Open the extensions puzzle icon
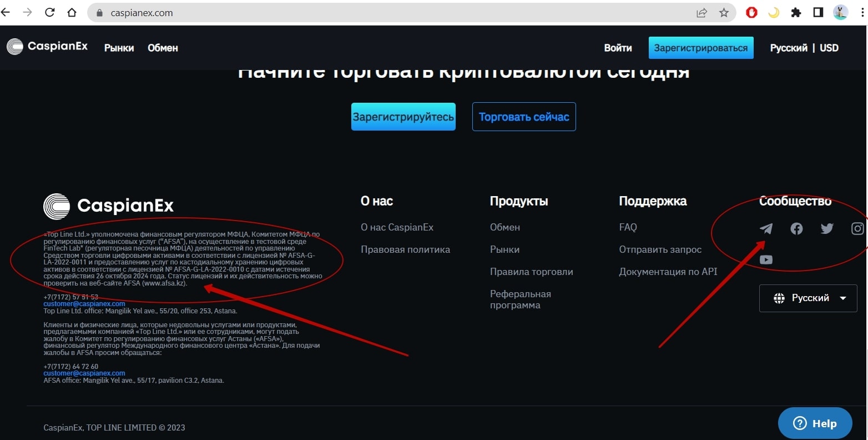Screen dimensions: 868x440 pos(796,12)
